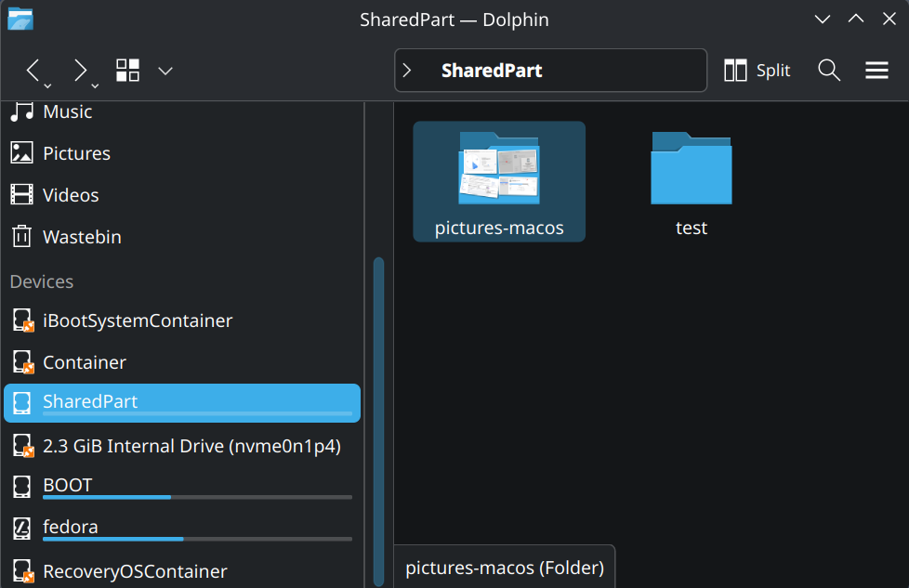The width and height of the screenshot is (909, 588).
Task: Expand the breadcrumb arrow before SharedPart
Action: 407,70
